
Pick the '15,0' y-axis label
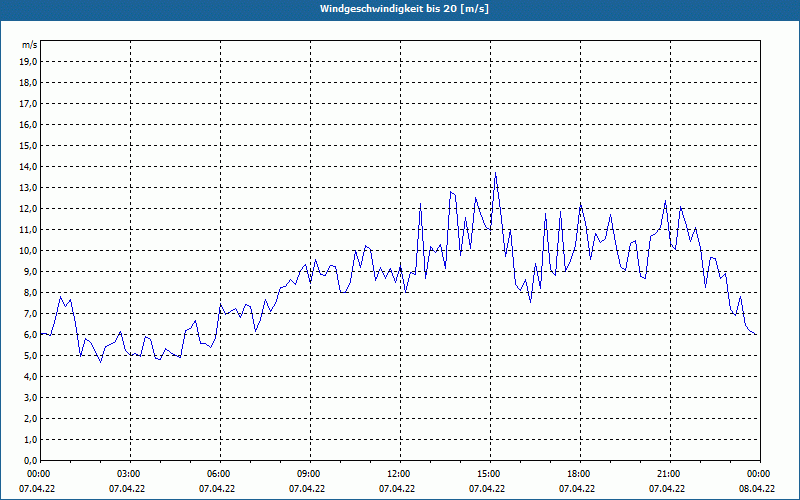[x=29, y=145]
